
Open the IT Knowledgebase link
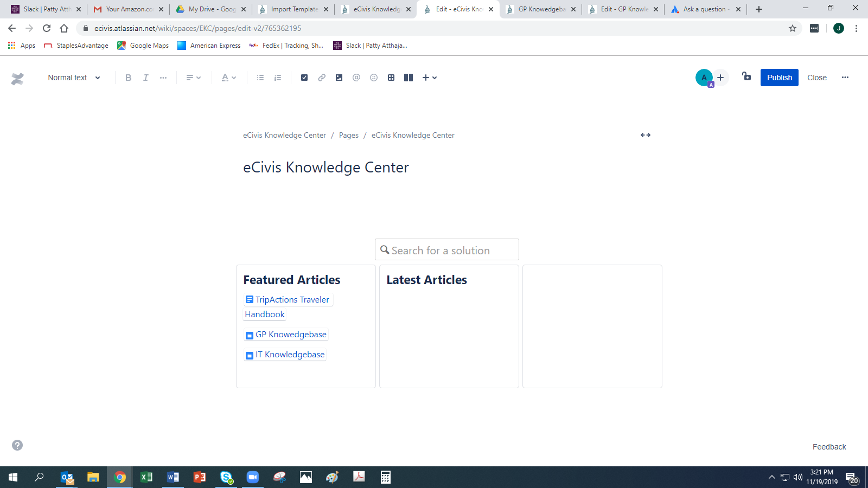[x=285, y=355]
